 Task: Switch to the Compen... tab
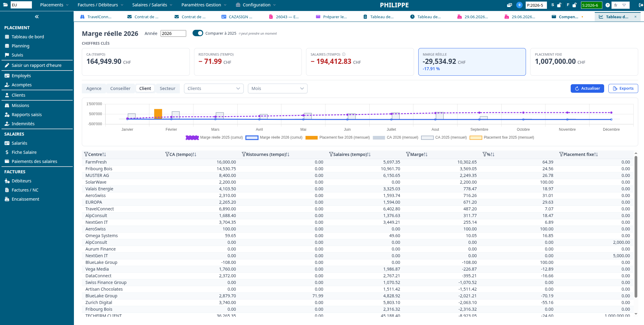(x=567, y=17)
